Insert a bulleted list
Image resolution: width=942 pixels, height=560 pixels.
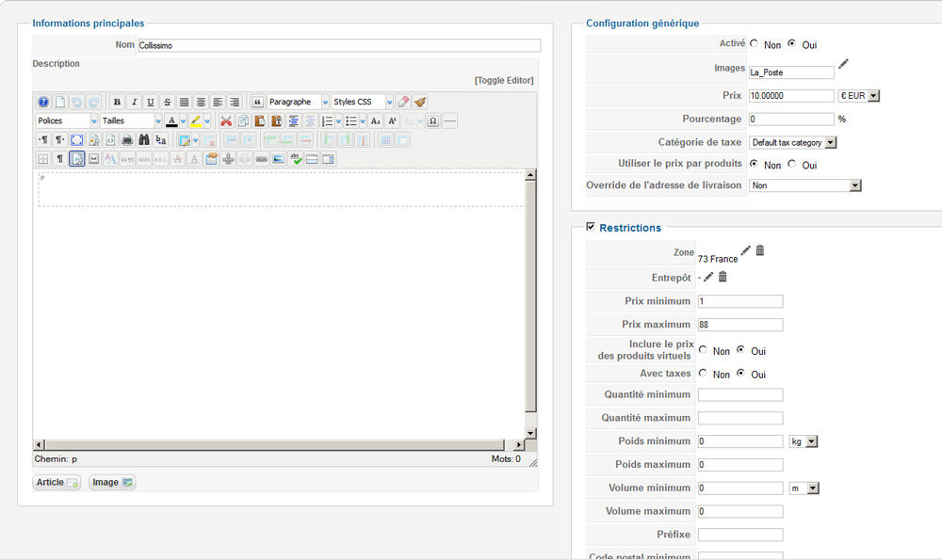pyautogui.click(x=351, y=121)
